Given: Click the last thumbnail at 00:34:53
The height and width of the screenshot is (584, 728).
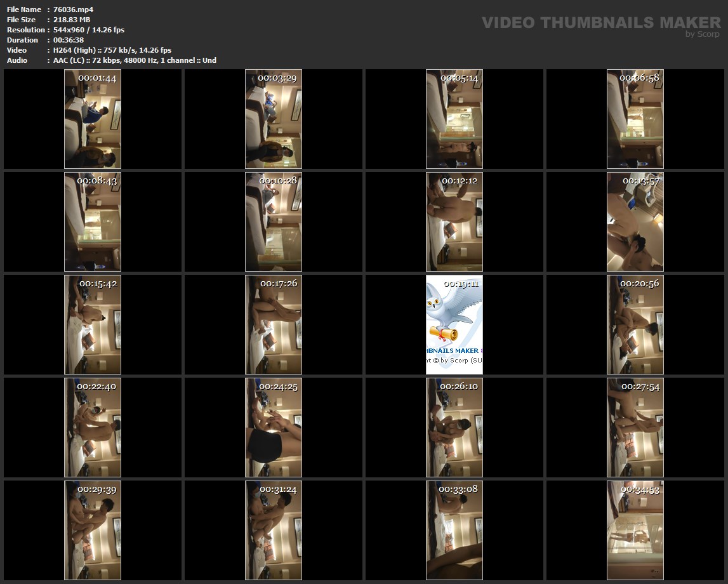Looking at the screenshot, I should tap(635, 530).
